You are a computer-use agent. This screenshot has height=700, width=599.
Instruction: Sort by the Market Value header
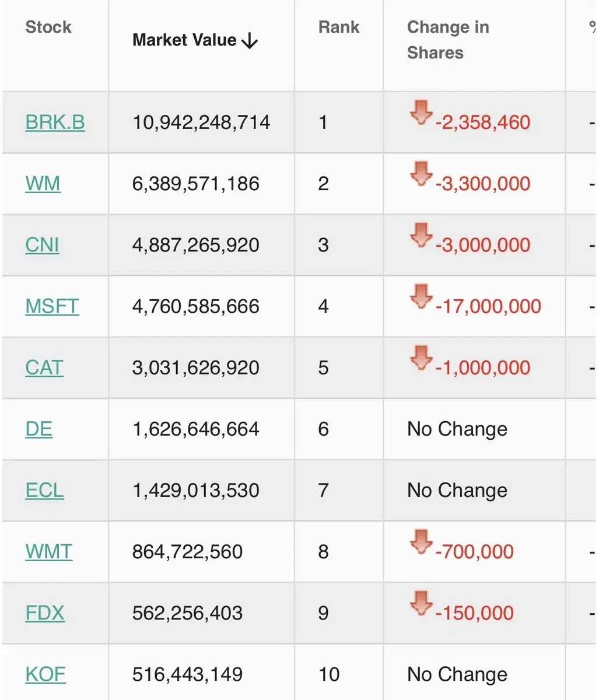point(184,40)
